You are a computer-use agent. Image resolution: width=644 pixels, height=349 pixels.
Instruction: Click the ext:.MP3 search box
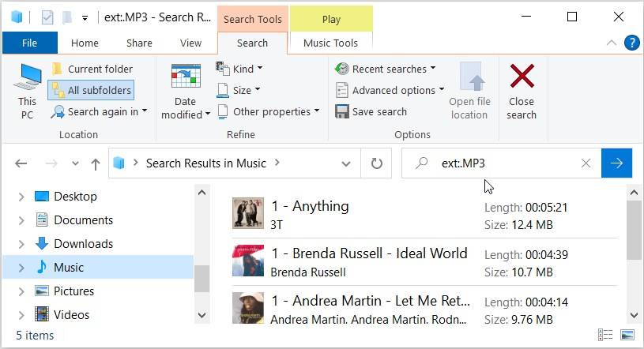[x=501, y=163]
